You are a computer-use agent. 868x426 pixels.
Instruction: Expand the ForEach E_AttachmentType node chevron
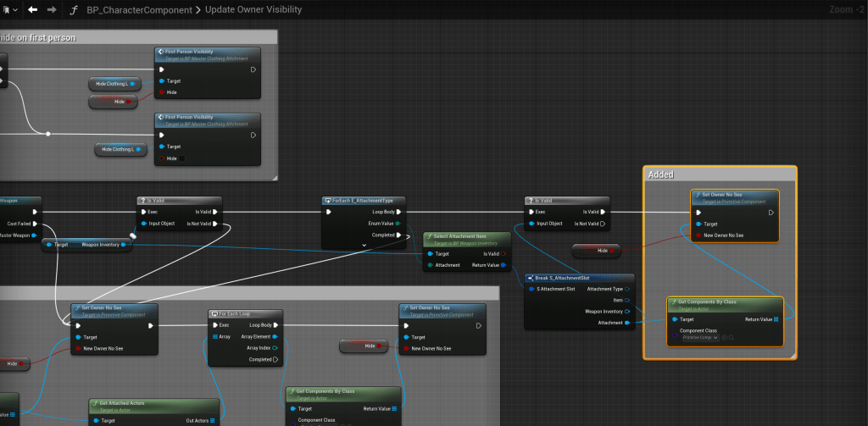(x=363, y=245)
